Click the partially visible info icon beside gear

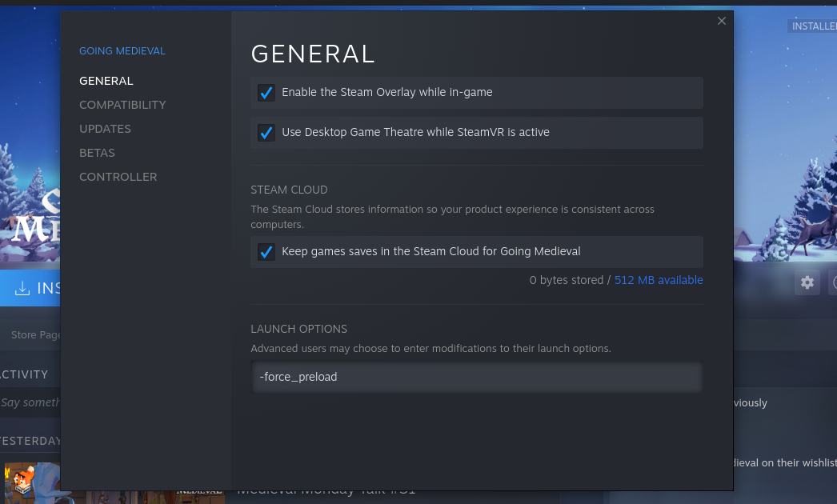point(833,282)
